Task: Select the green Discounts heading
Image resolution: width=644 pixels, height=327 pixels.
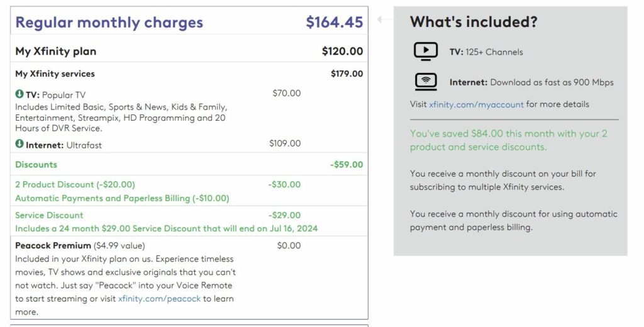Action: point(36,165)
